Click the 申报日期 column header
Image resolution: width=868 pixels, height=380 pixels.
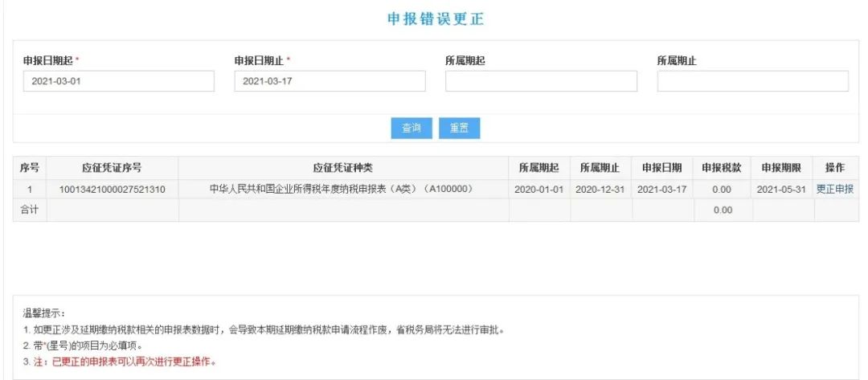pos(662,168)
